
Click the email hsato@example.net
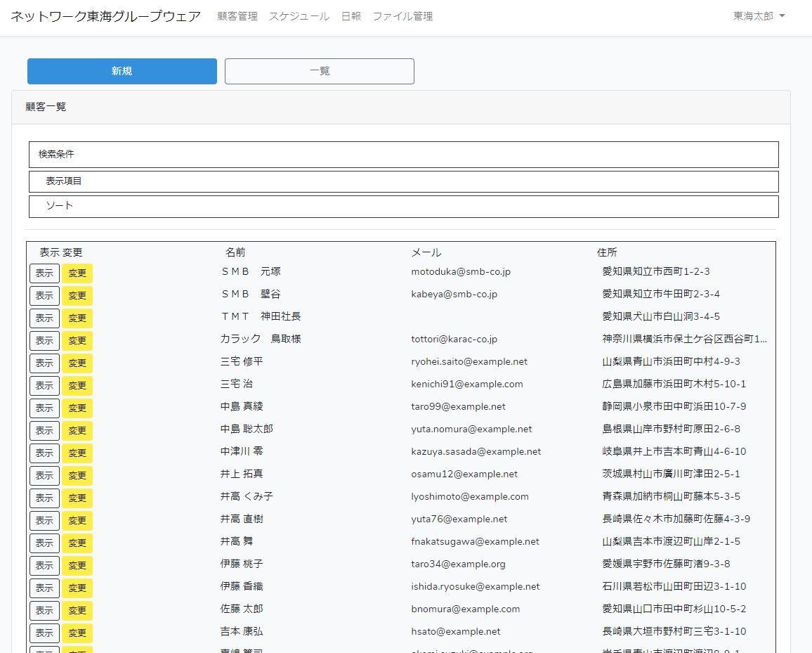tap(456, 631)
